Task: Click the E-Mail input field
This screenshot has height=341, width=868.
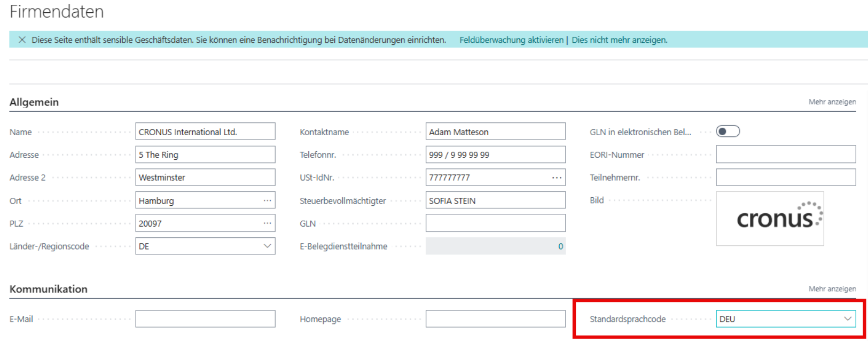Action: [x=205, y=319]
